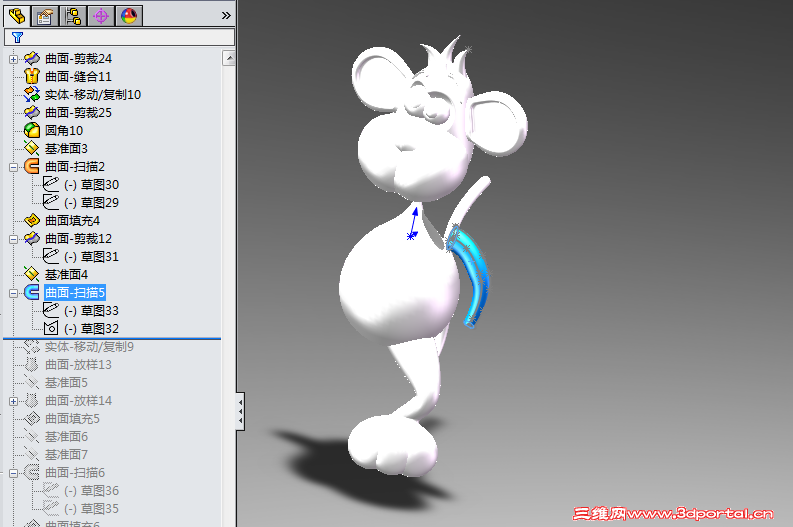Screen dimensions: 793x527
Task: Click the filter funnel icon
Action: click(x=18, y=37)
